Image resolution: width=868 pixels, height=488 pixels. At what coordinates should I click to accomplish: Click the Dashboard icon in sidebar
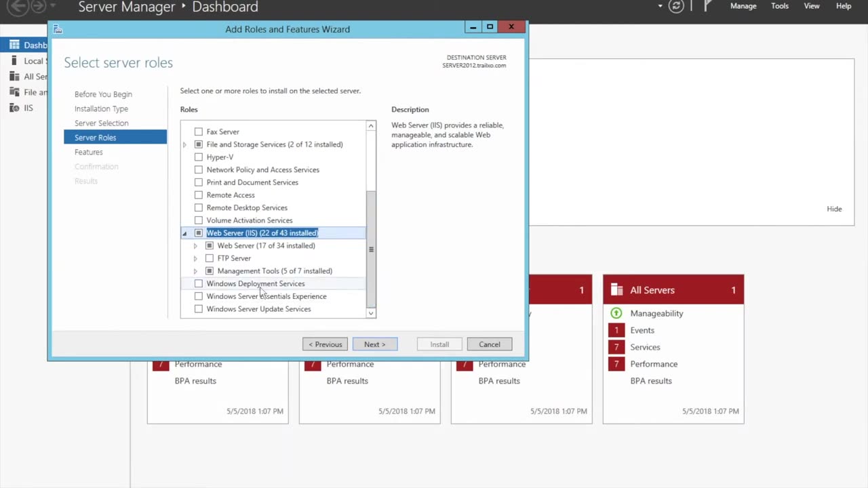[x=14, y=45]
